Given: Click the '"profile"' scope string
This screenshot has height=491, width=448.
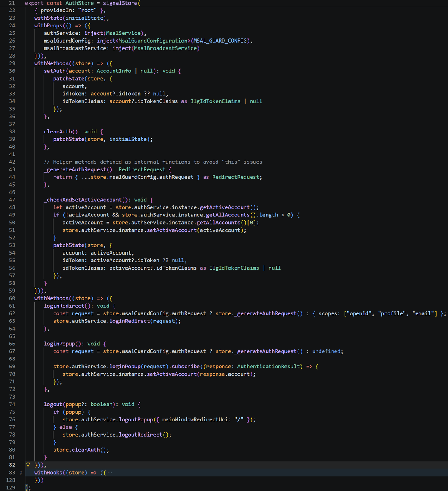Looking at the screenshot, I should 392,313.
